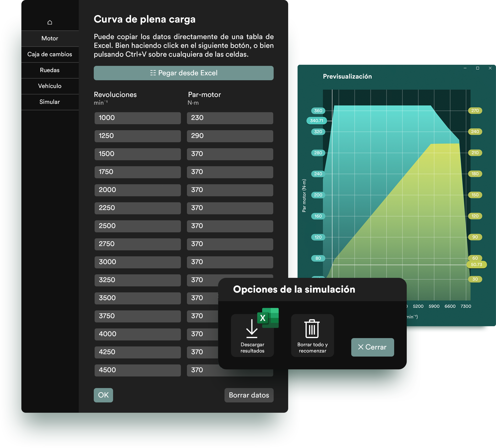496x448 pixels.
Task: Minimize the Previsualización window
Action: pos(465,68)
